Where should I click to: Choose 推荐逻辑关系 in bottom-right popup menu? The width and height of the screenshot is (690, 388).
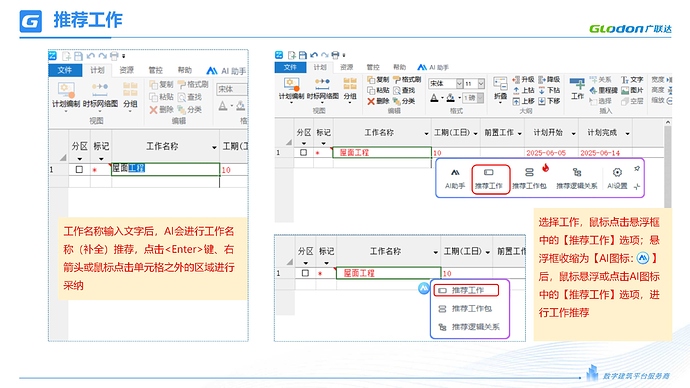tap(469, 327)
